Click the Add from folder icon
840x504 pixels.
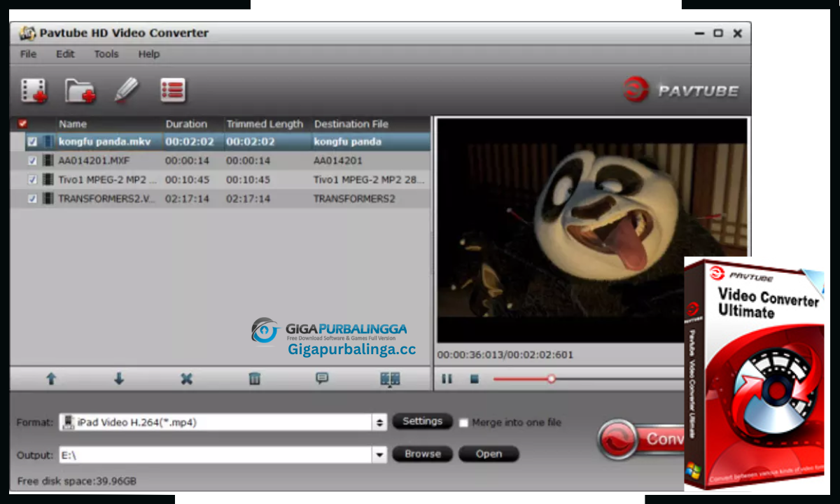click(80, 91)
